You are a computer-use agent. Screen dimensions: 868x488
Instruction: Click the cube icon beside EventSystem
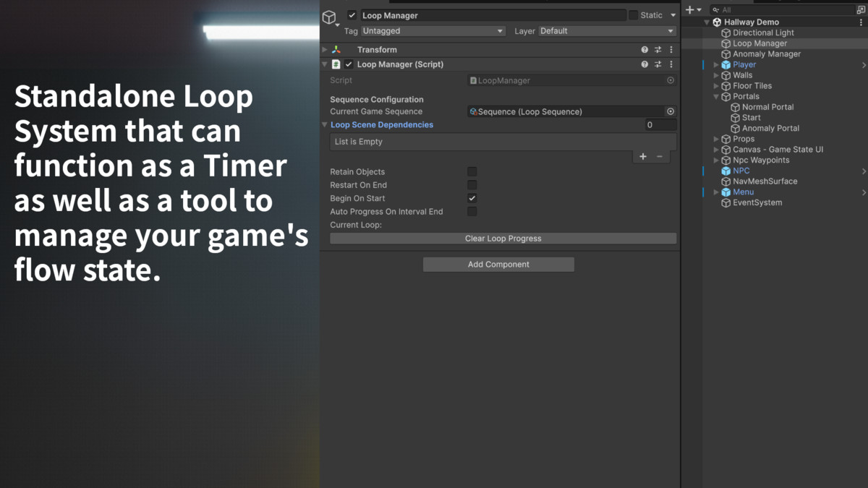726,203
